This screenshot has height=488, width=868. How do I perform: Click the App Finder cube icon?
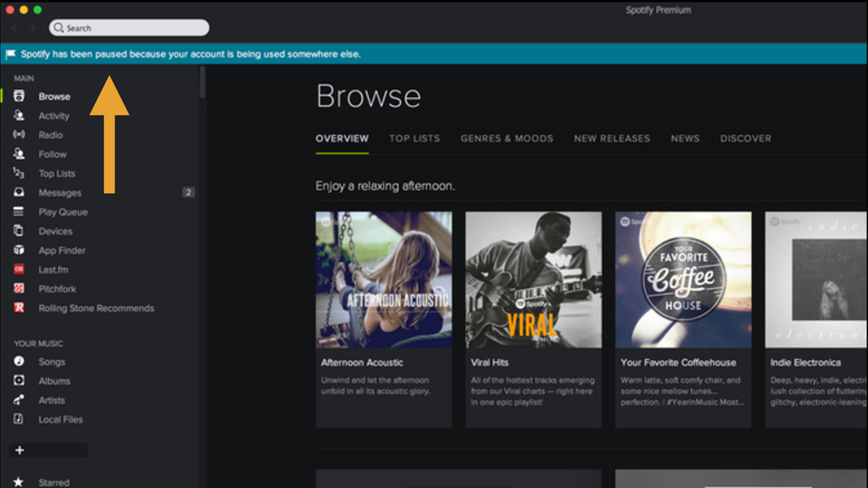19,250
